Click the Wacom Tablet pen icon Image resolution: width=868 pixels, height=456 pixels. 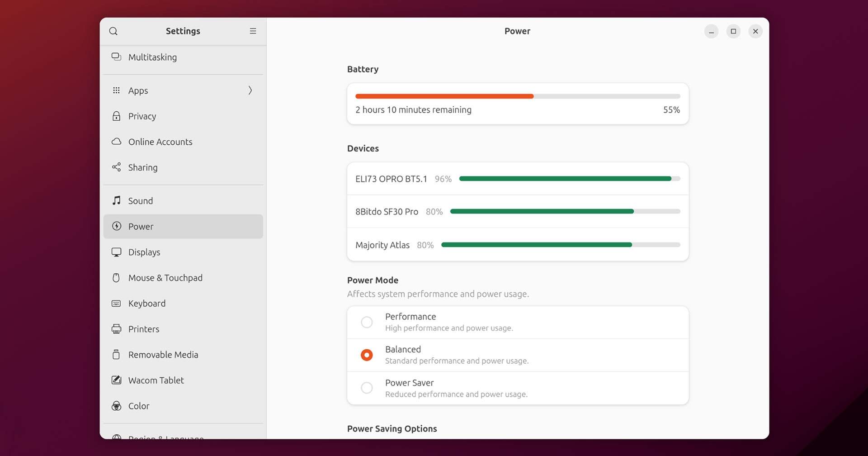(116, 380)
